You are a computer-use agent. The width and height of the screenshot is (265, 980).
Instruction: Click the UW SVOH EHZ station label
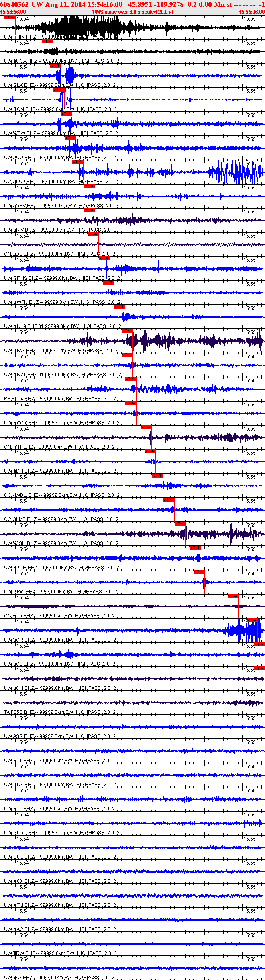[61, 568]
